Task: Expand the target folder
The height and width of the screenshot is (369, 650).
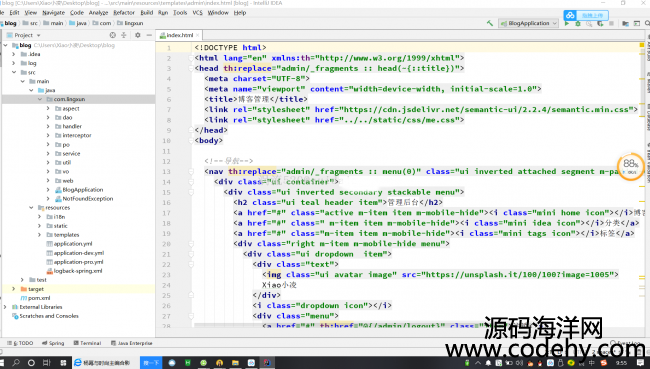Action: pyautogui.click(x=14, y=289)
